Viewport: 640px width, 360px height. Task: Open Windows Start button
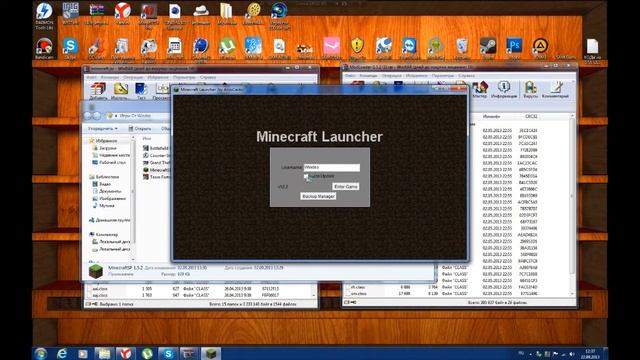(41, 353)
